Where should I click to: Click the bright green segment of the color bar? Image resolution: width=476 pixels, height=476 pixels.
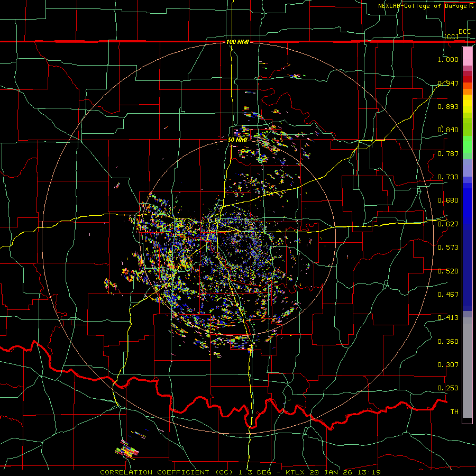click(x=467, y=144)
